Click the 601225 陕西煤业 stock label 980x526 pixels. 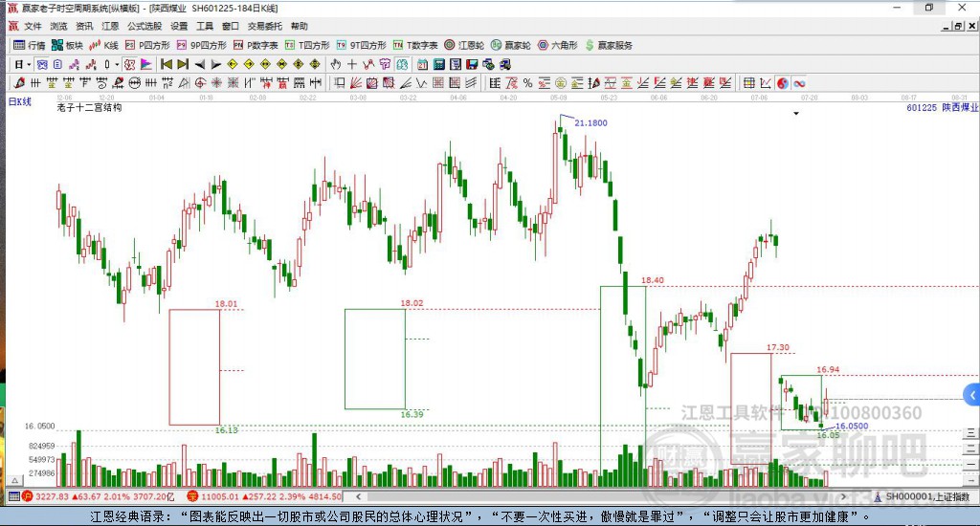point(943,107)
